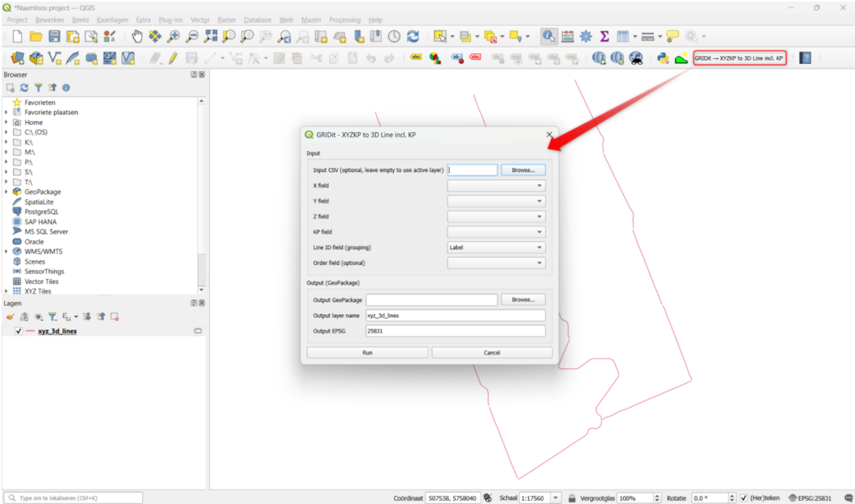Focus the Coördinaat value field
Screen dimensions: 855x504
(452, 498)
